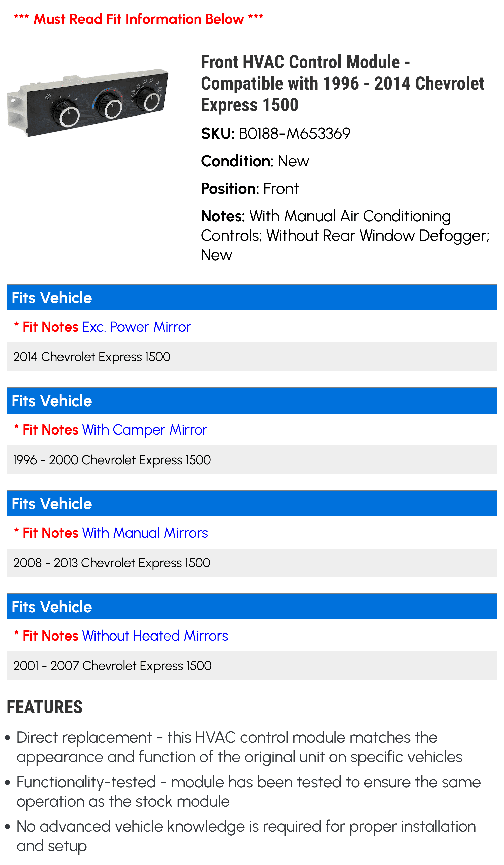Click the last Fits Vehicle header above 2001-2007
This screenshot has height=865, width=504.
pyautogui.click(x=252, y=607)
